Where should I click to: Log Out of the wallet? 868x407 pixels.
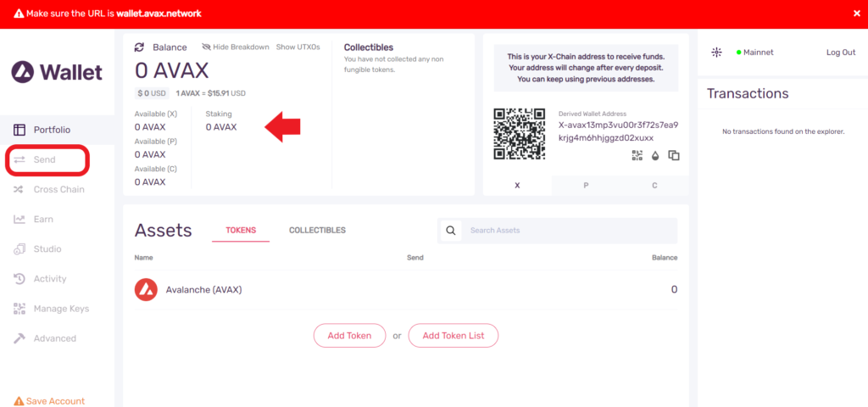point(841,53)
